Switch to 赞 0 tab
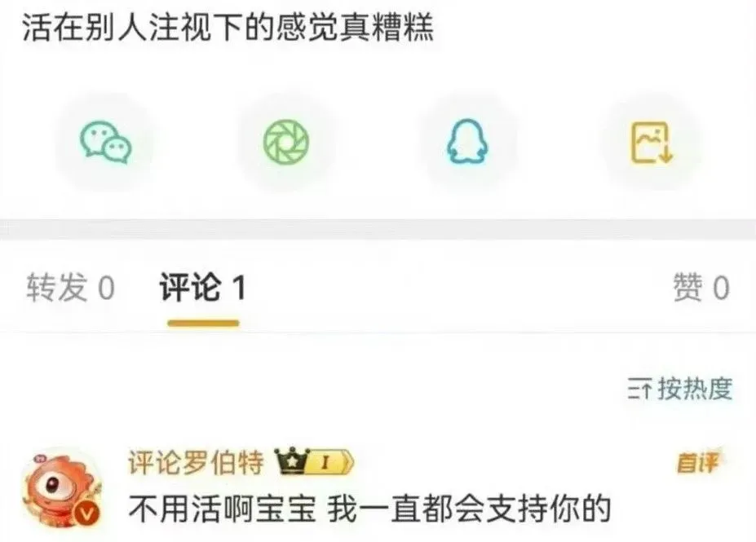Viewport: 756px width, 542px height. (701, 288)
